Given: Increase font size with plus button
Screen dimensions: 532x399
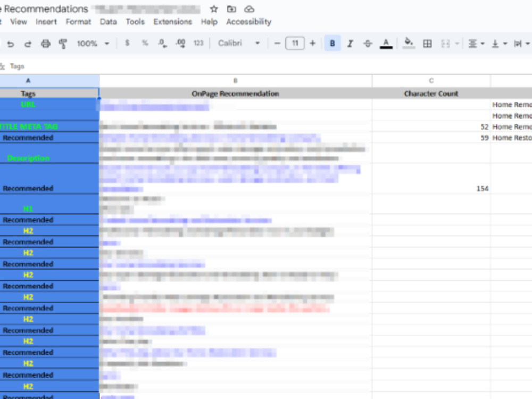Looking at the screenshot, I should coord(312,44).
